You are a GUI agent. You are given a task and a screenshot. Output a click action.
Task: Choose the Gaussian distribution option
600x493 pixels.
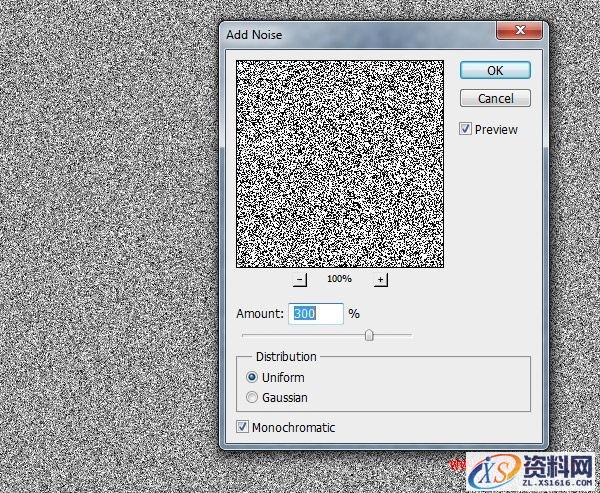click(252, 398)
